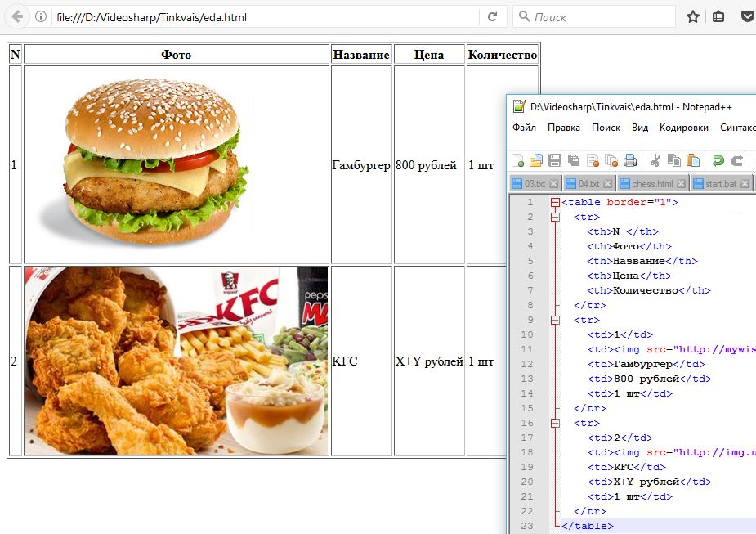Close the chess.html tab with its X
This screenshot has height=534, width=756.
tap(681, 184)
